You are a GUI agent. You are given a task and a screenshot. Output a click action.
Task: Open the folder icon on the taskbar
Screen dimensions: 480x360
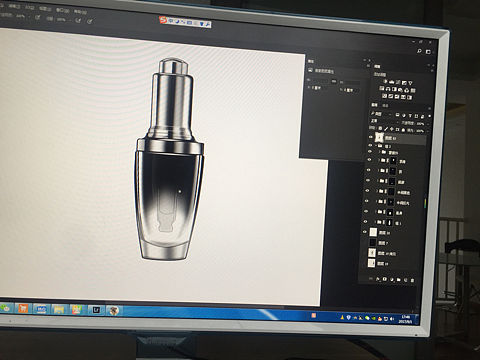(x=59, y=310)
